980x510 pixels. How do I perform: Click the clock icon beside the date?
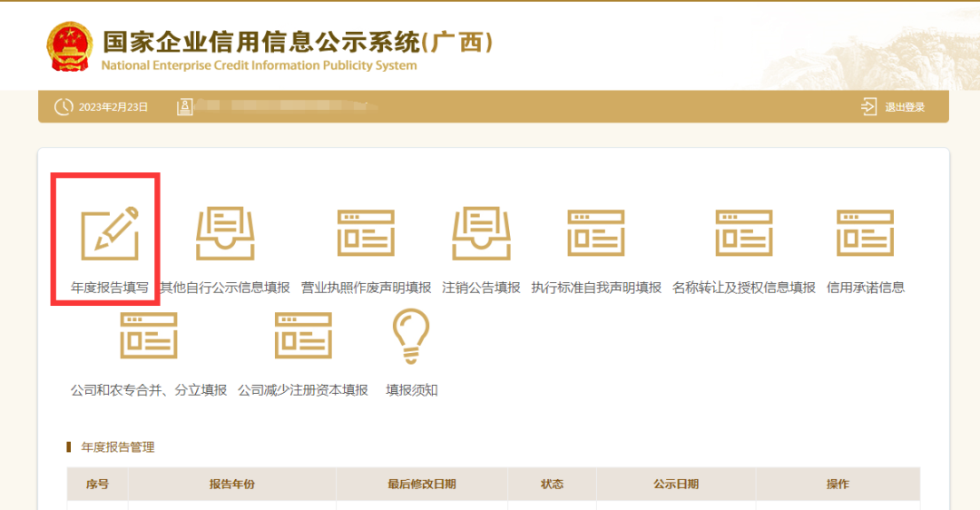[x=64, y=107]
